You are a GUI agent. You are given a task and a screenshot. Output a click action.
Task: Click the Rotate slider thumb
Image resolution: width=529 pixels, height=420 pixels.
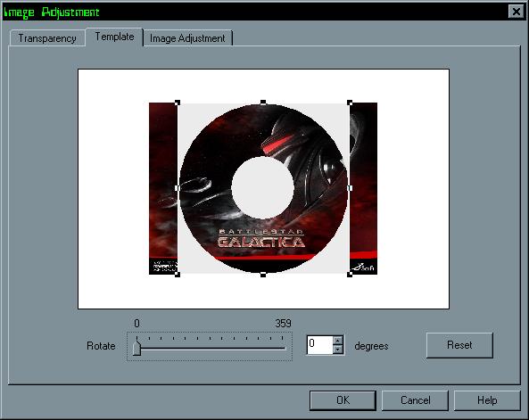136,347
